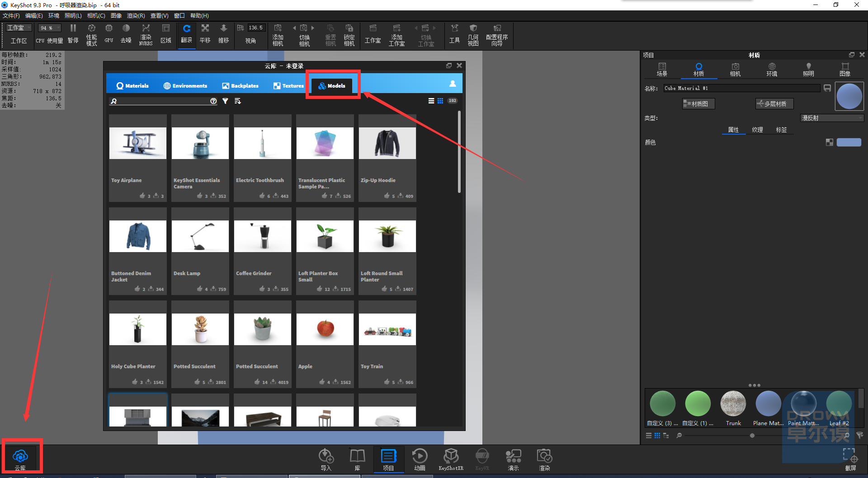Open the 编辑(E) menu
Viewport: 868px width, 478px height.
(x=34, y=16)
